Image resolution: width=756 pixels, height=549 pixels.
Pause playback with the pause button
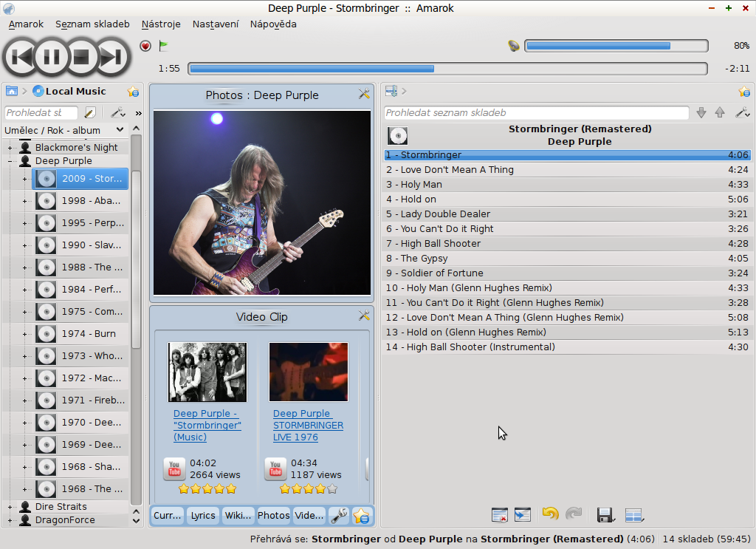coord(52,58)
